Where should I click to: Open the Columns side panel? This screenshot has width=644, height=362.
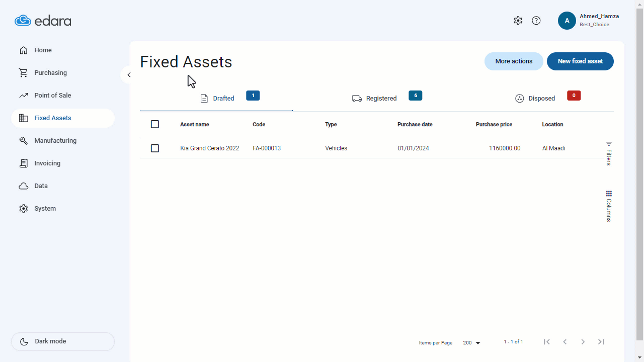tap(609, 206)
